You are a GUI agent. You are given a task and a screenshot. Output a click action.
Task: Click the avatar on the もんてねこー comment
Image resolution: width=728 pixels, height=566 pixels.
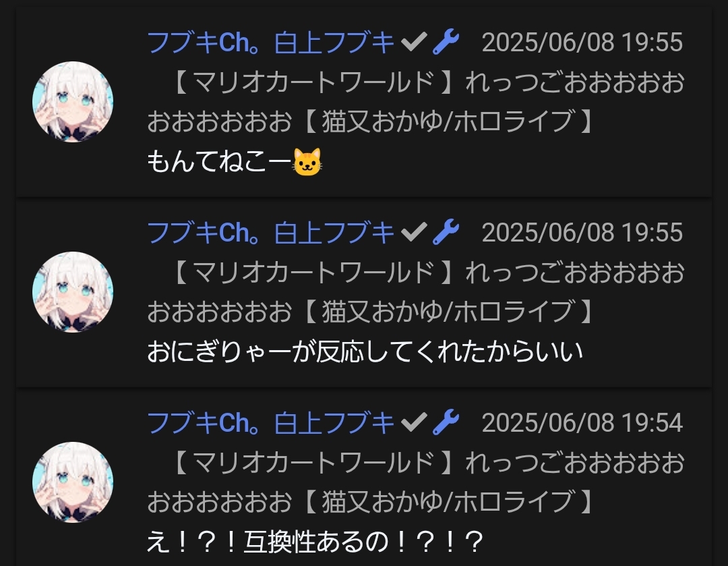[x=73, y=102]
